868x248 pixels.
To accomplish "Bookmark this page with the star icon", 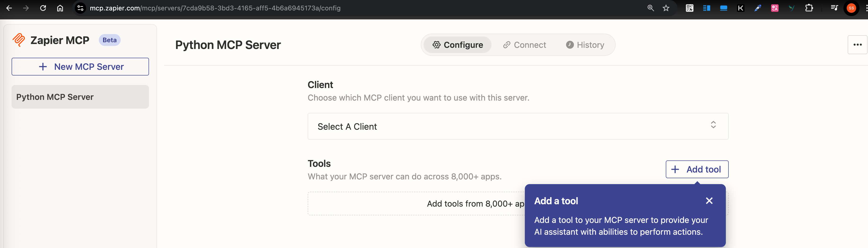I will (x=666, y=8).
